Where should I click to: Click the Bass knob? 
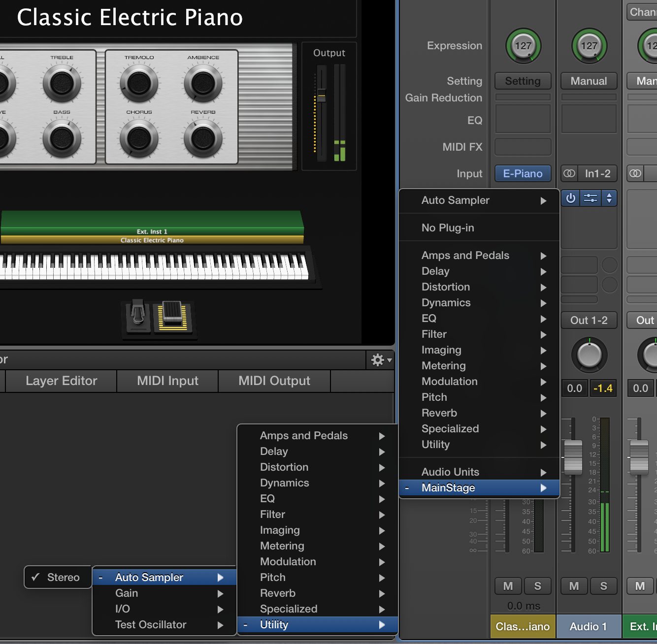point(62,138)
